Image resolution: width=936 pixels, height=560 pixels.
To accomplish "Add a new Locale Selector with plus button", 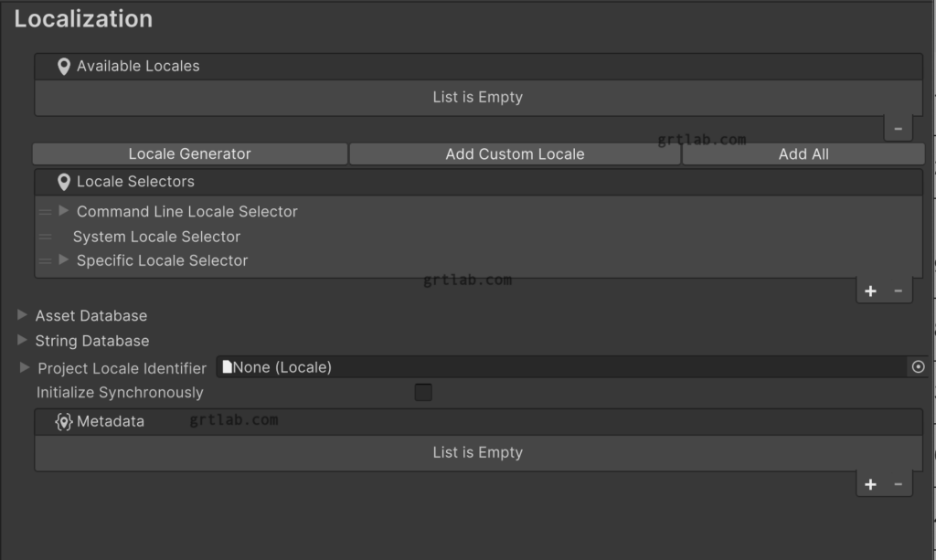I will 869,290.
